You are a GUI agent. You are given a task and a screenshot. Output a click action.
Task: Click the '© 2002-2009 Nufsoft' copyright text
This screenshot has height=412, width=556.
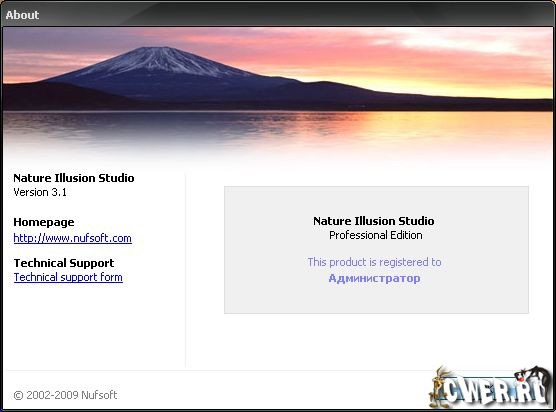pos(65,395)
